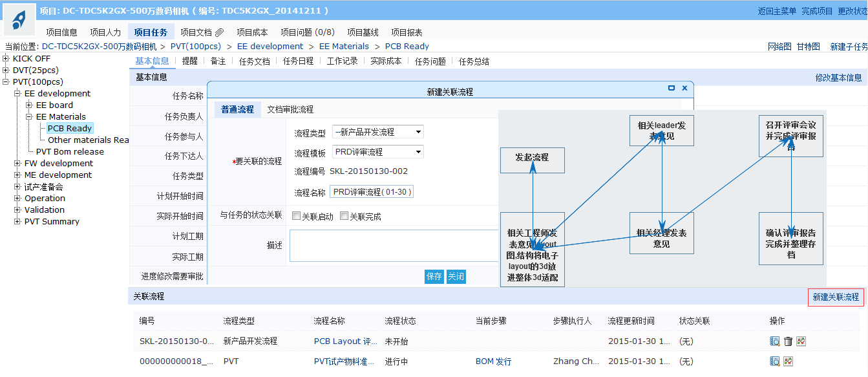
Task: Switch to the 文档审批流程 tab
Action: pos(290,109)
